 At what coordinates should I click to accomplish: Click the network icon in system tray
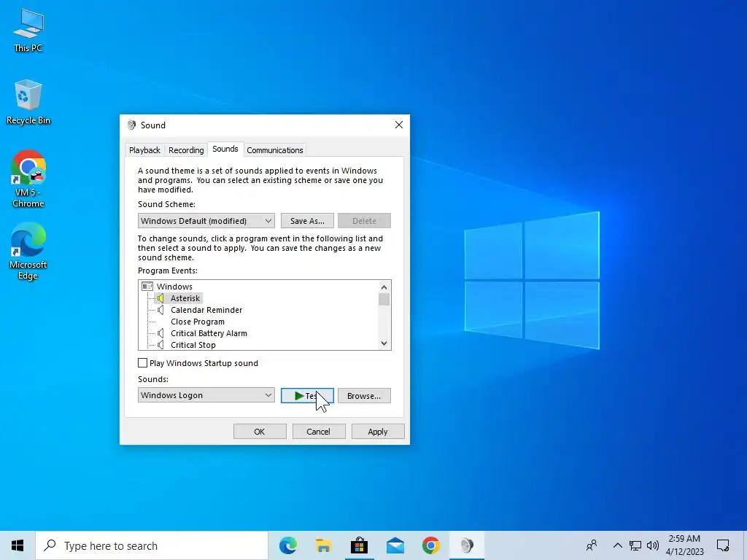click(x=635, y=545)
